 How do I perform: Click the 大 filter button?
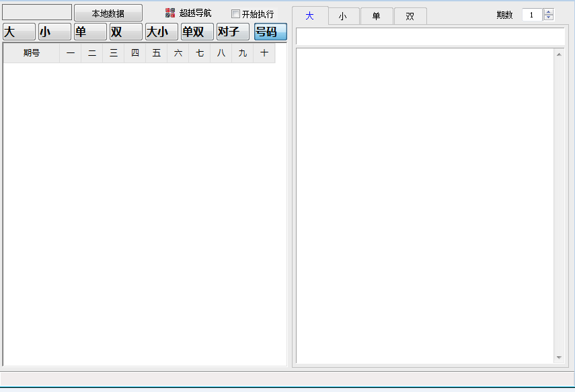click(x=19, y=32)
